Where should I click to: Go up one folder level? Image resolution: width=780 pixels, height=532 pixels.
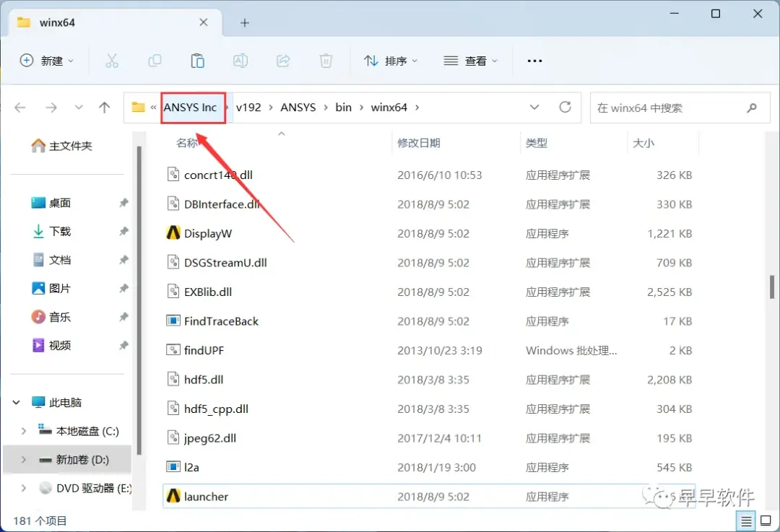[x=105, y=108]
